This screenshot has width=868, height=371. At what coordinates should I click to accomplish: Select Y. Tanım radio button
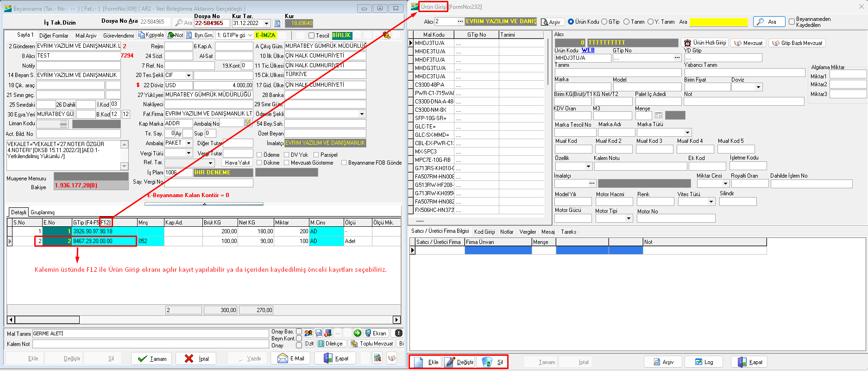coord(650,22)
